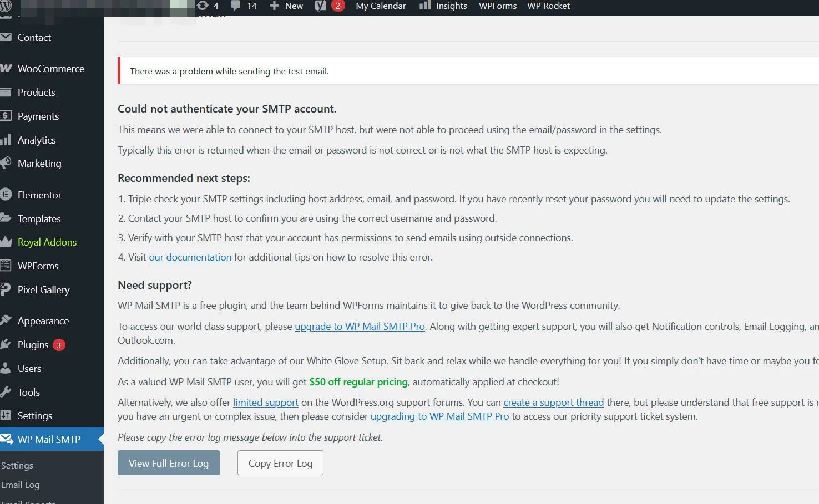Open the Appearance paintbrush icon
This screenshot has height=504, width=819.
7,320
